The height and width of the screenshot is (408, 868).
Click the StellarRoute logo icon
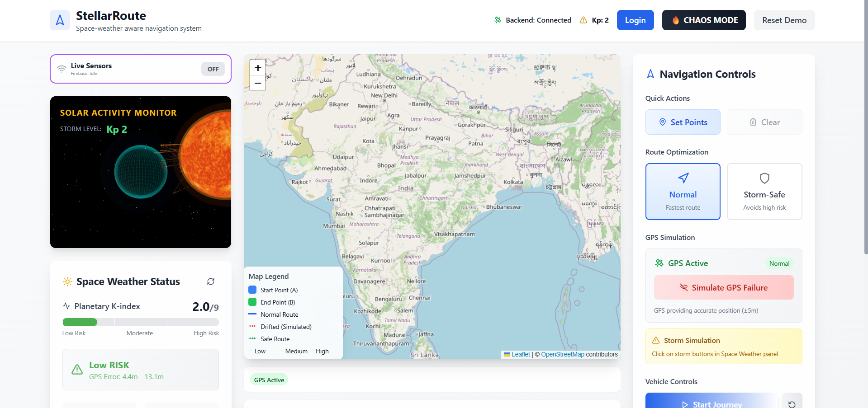pyautogui.click(x=60, y=20)
